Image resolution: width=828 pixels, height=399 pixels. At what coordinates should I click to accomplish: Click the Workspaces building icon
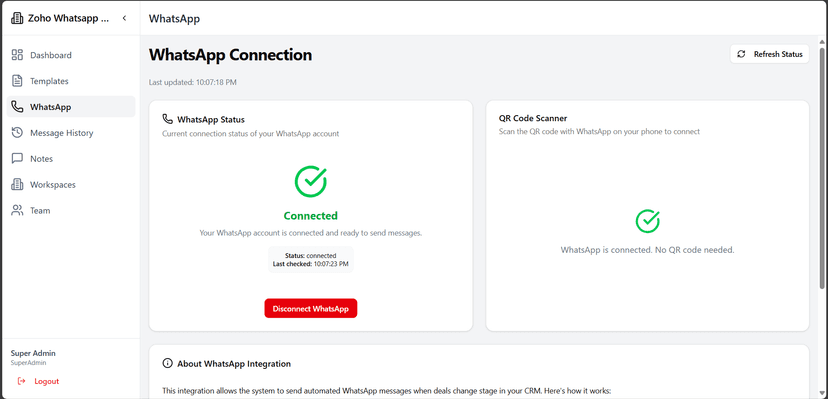[17, 184]
